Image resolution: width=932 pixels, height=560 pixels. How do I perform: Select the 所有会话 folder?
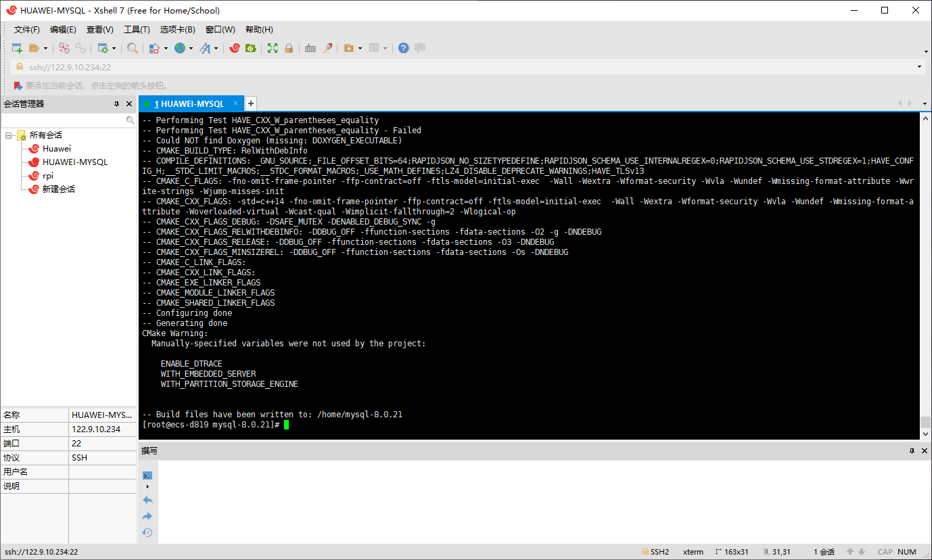tap(45, 135)
